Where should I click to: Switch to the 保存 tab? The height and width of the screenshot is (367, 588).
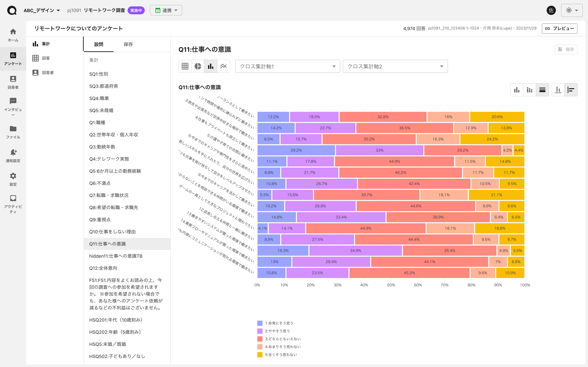pyautogui.click(x=128, y=44)
